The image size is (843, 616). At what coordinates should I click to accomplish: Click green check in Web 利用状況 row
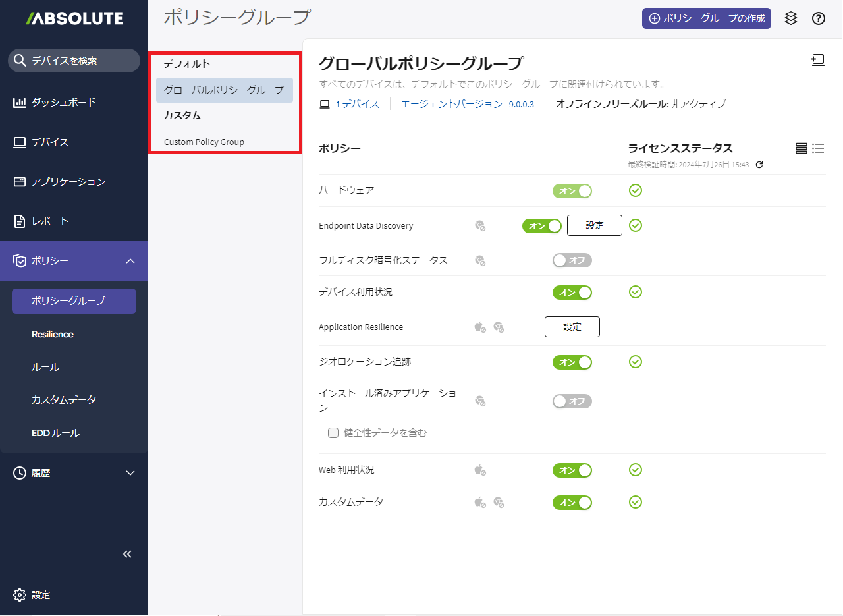(635, 470)
